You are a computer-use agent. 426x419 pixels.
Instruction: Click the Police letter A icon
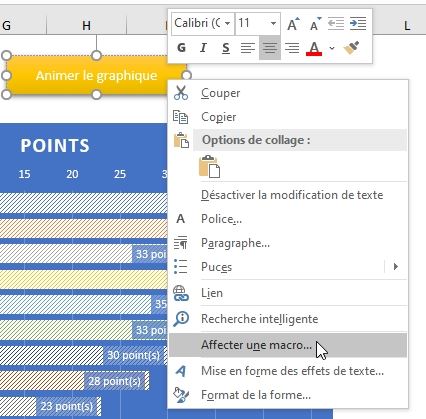(x=180, y=219)
